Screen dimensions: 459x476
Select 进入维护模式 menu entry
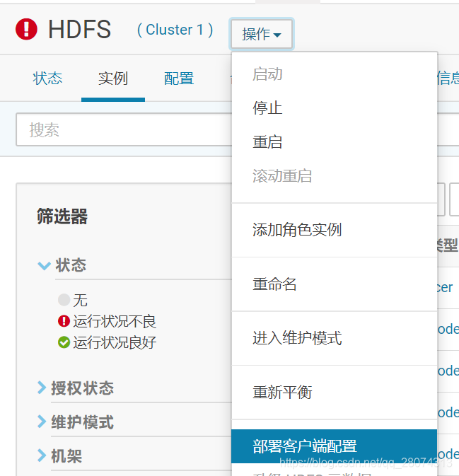point(335,338)
